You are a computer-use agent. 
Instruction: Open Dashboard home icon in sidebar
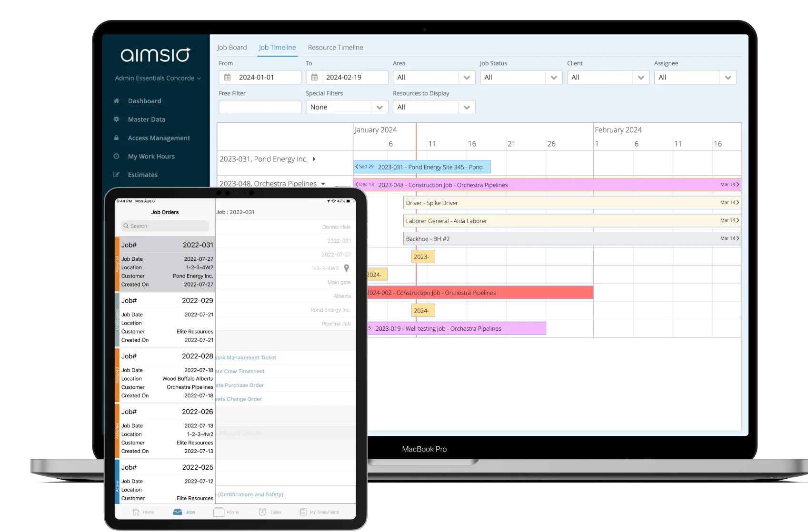click(x=116, y=101)
